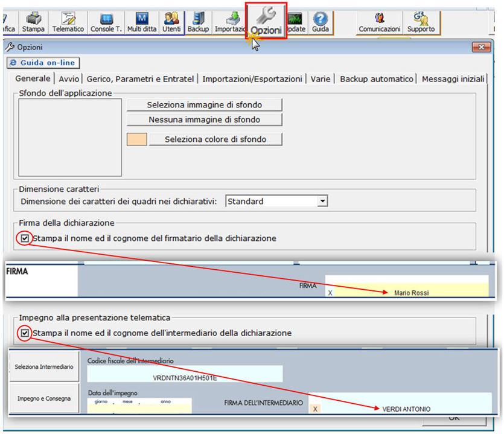Switch to the Avvio tab
Viewport: 504px width, 434px height.
coord(68,79)
